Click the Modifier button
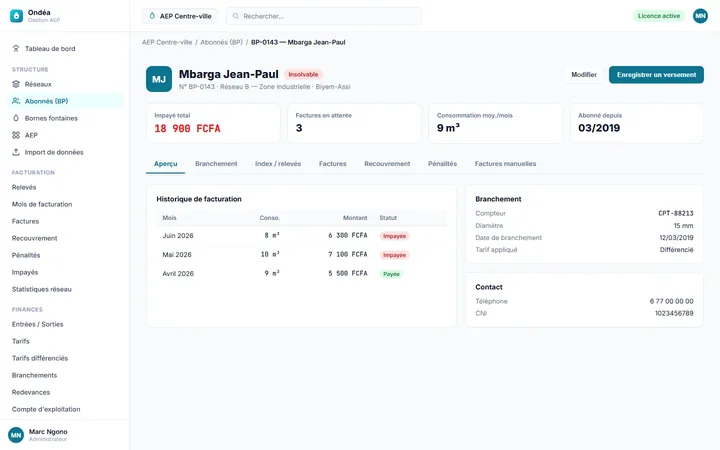 pos(584,75)
